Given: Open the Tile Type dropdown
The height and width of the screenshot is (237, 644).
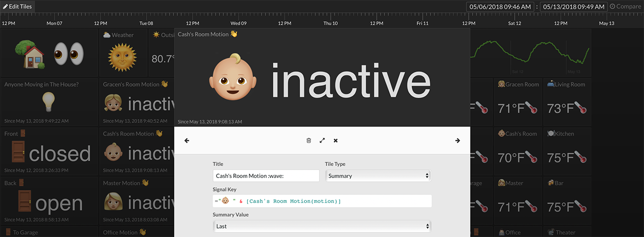Looking at the screenshot, I should [x=378, y=176].
